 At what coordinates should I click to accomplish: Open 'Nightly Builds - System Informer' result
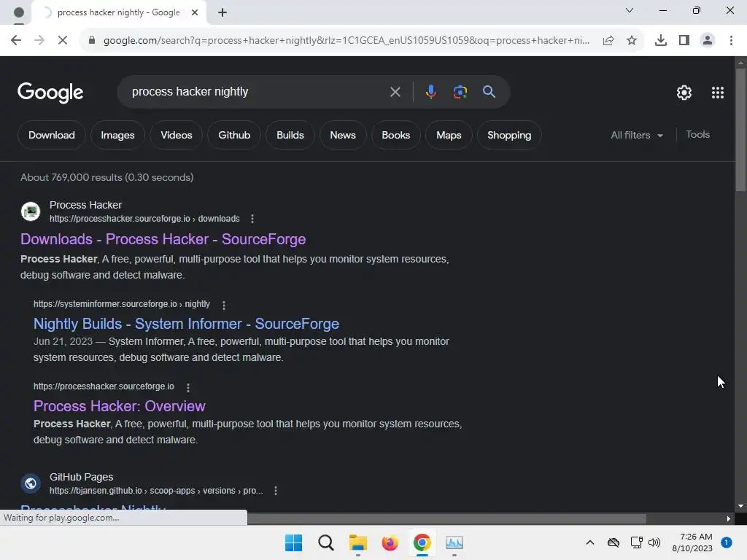pyautogui.click(x=186, y=324)
